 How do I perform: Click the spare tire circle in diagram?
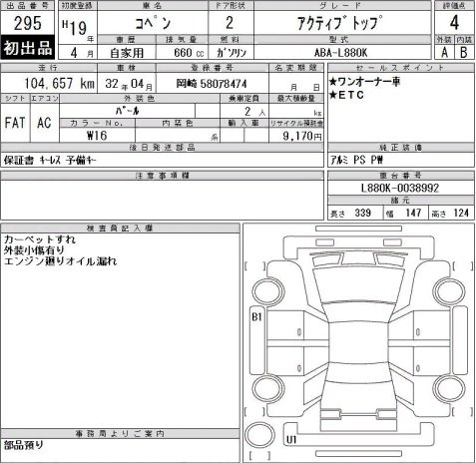(260, 435)
